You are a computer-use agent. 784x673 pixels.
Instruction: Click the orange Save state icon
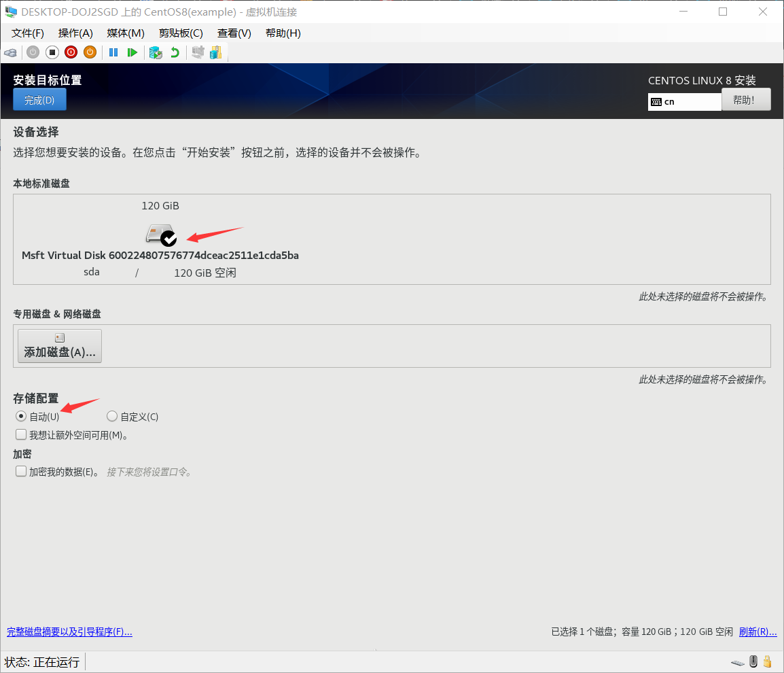point(90,52)
